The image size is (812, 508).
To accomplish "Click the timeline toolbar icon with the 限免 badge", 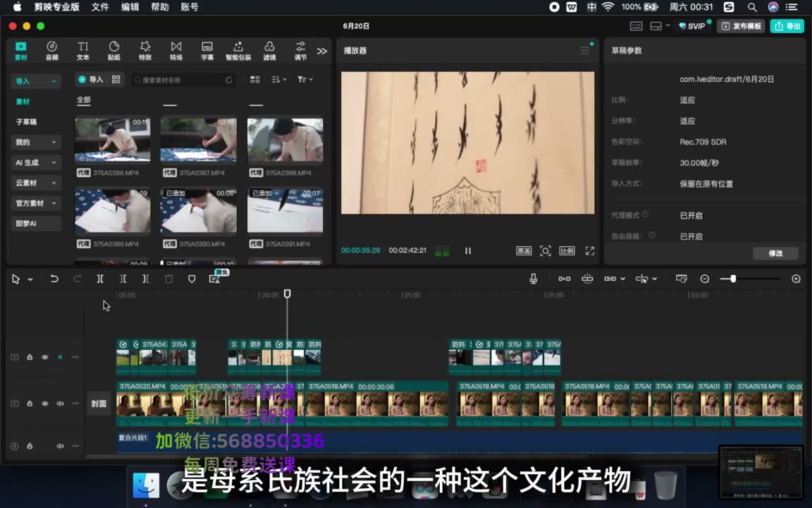I will 214,279.
